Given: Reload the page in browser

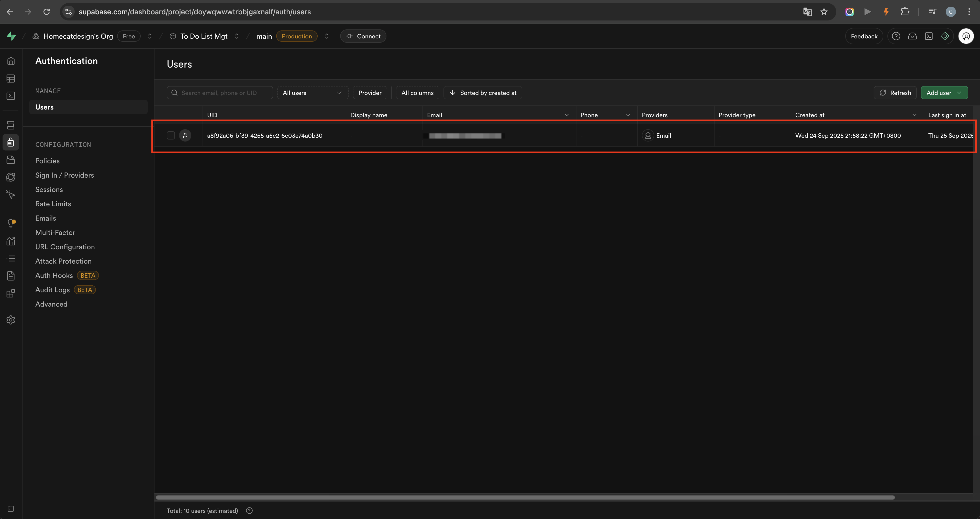Looking at the screenshot, I should 46,12.
